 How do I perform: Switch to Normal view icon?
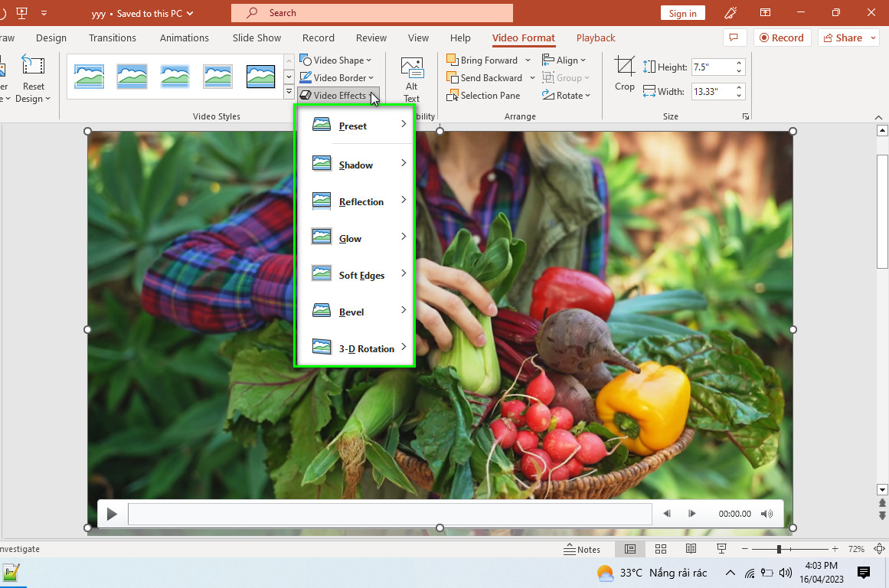click(x=630, y=549)
